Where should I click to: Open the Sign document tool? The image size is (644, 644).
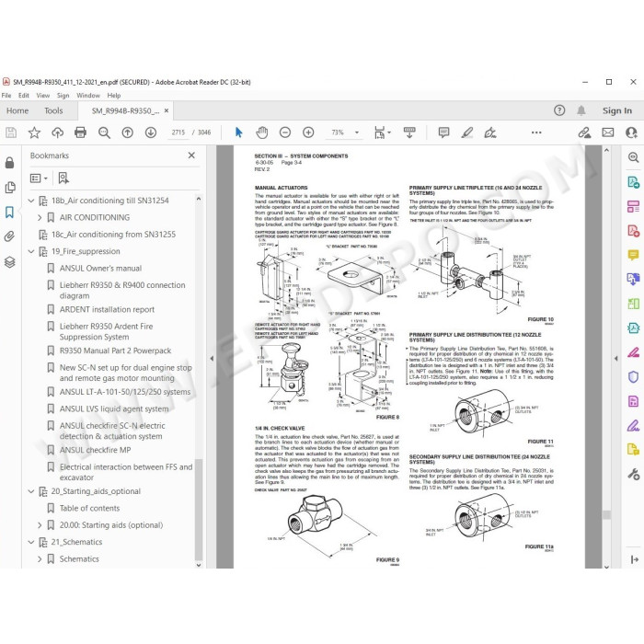tap(490, 132)
